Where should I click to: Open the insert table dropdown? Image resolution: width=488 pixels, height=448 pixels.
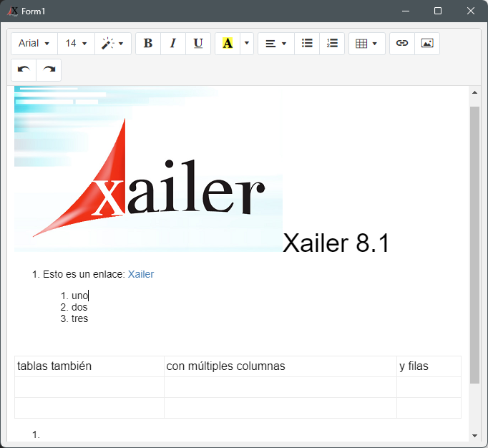coord(366,43)
